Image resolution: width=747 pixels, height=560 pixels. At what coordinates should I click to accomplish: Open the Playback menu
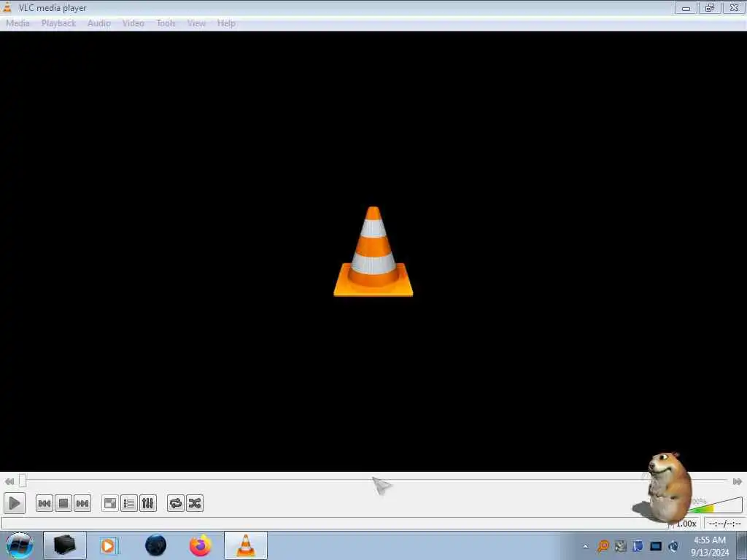coord(58,23)
